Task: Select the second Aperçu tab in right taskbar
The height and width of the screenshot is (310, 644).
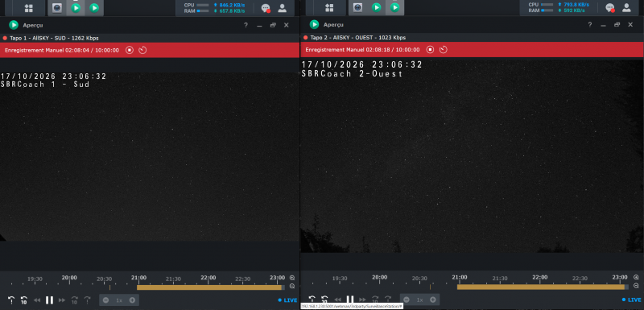Action: coord(394,7)
